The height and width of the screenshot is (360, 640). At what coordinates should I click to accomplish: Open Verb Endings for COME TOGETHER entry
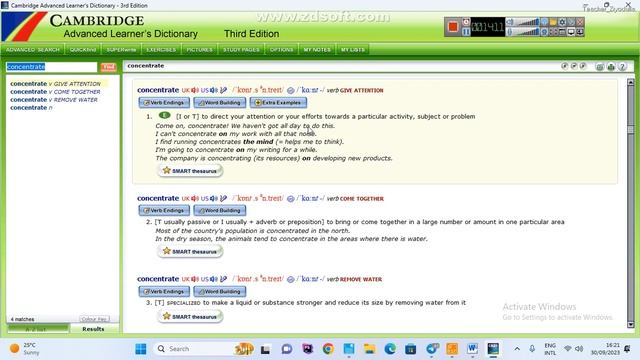click(164, 211)
